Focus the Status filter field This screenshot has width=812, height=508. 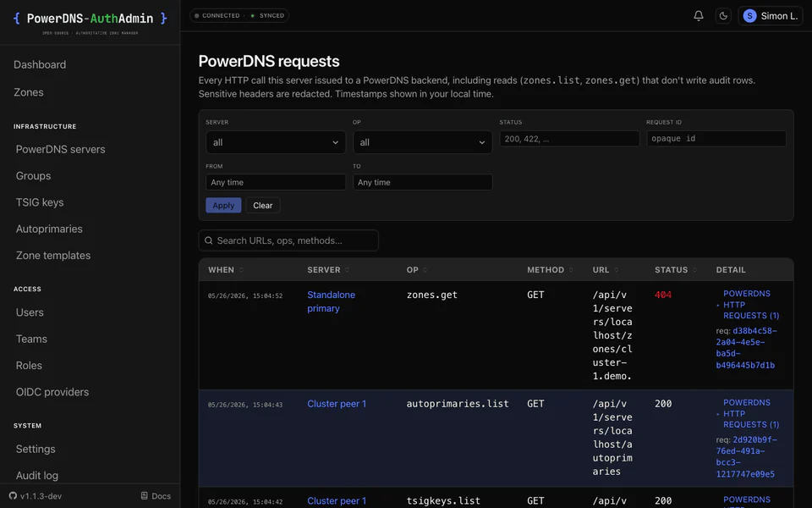pyautogui.click(x=569, y=138)
